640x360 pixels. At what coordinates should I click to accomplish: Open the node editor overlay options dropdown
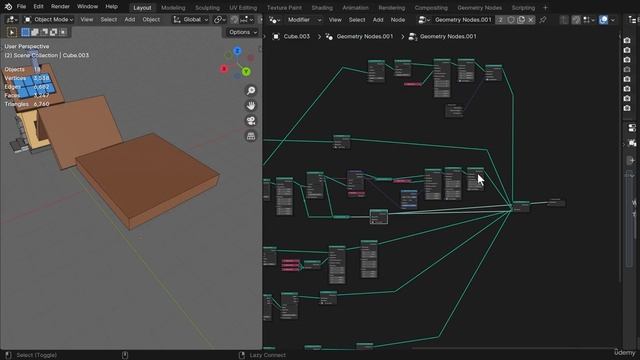pos(612,20)
